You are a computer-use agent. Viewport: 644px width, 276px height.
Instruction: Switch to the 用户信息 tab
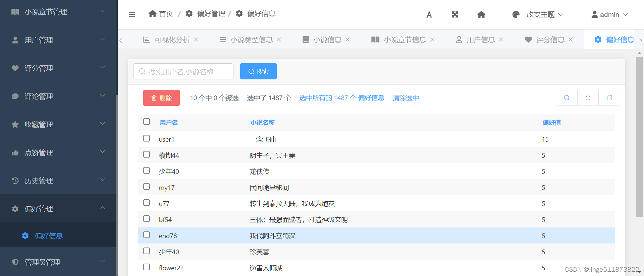point(481,40)
